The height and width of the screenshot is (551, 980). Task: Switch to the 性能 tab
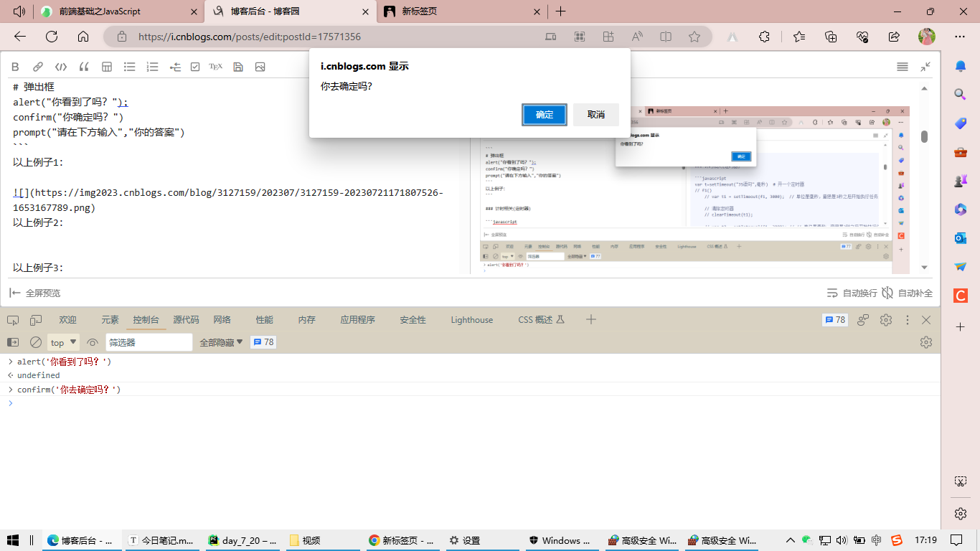[265, 320]
